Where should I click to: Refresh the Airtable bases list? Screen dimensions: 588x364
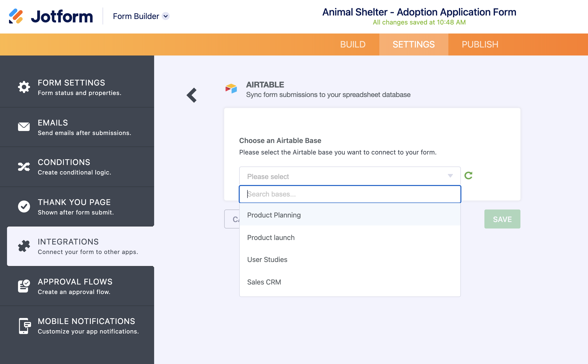pos(468,176)
